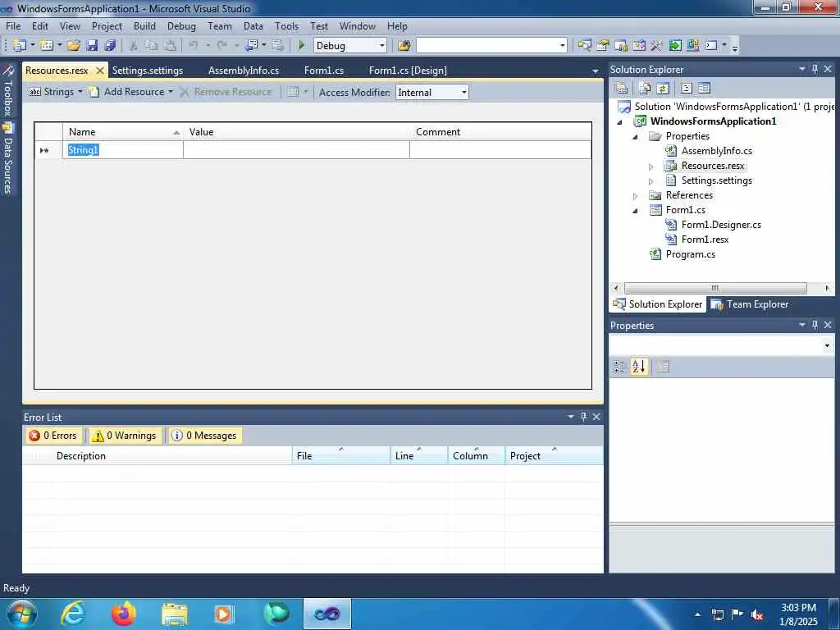Start debugging with the green play arrow

pos(301,46)
